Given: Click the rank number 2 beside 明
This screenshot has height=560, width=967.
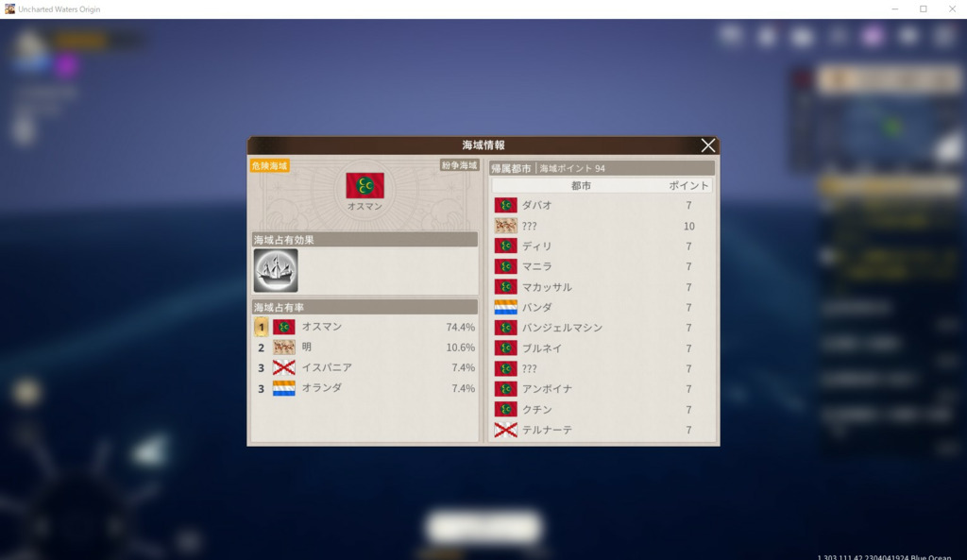Looking at the screenshot, I should pyautogui.click(x=261, y=348).
